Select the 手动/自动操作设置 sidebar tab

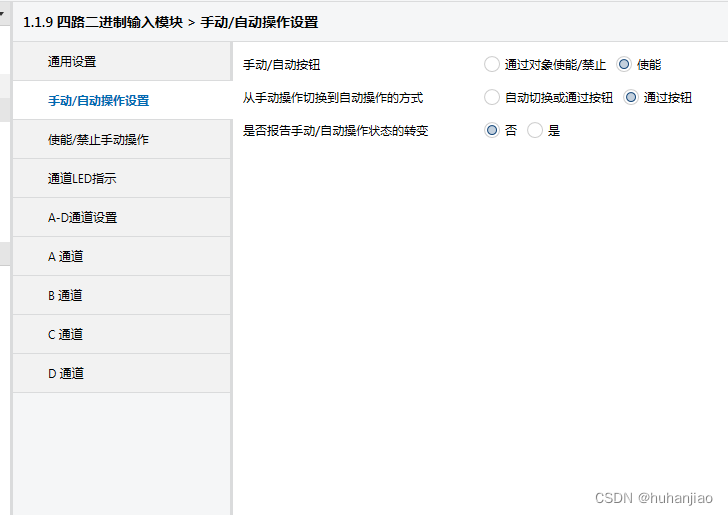click(x=98, y=101)
